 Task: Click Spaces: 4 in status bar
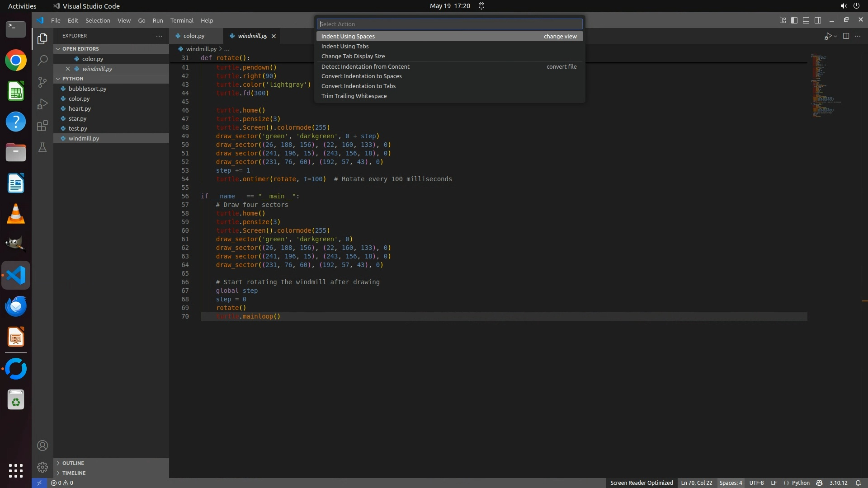[x=730, y=483]
